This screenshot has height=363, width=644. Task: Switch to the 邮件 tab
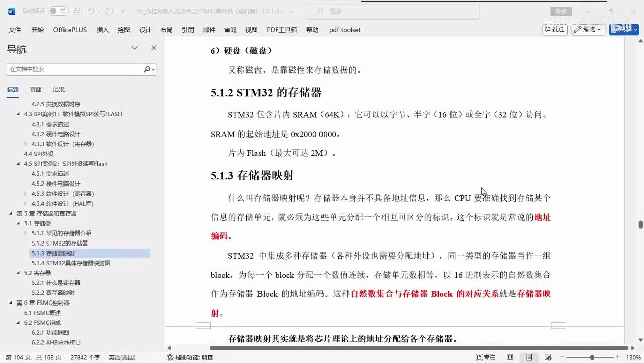(x=209, y=30)
